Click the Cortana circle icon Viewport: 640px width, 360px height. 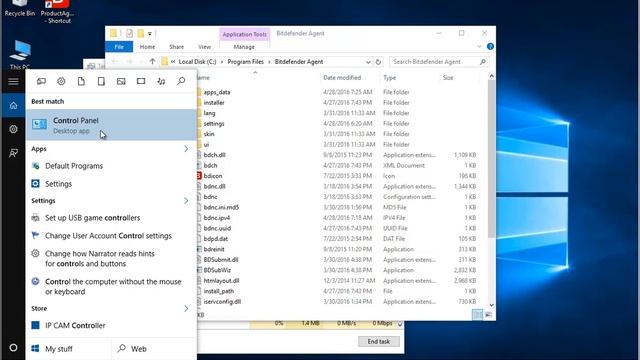pos(13,348)
